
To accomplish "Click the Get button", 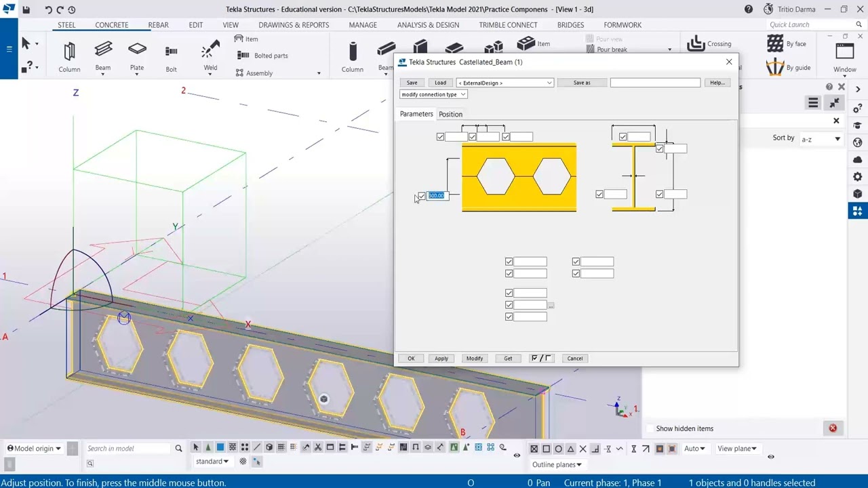I will click(508, 359).
